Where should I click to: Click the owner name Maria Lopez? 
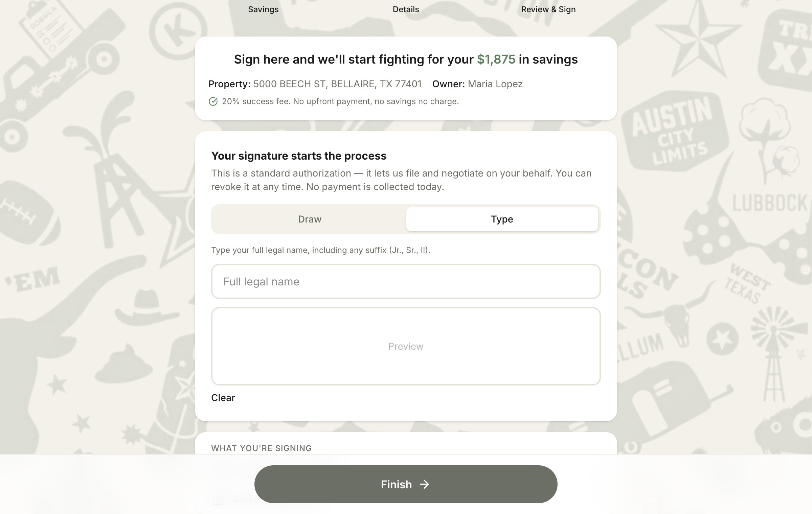tap(495, 84)
